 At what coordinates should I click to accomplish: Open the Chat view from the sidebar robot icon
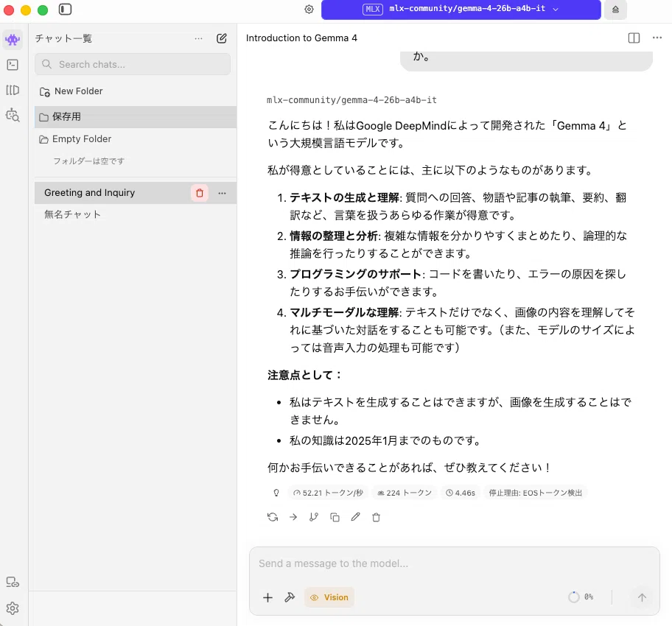tap(13, 40)
